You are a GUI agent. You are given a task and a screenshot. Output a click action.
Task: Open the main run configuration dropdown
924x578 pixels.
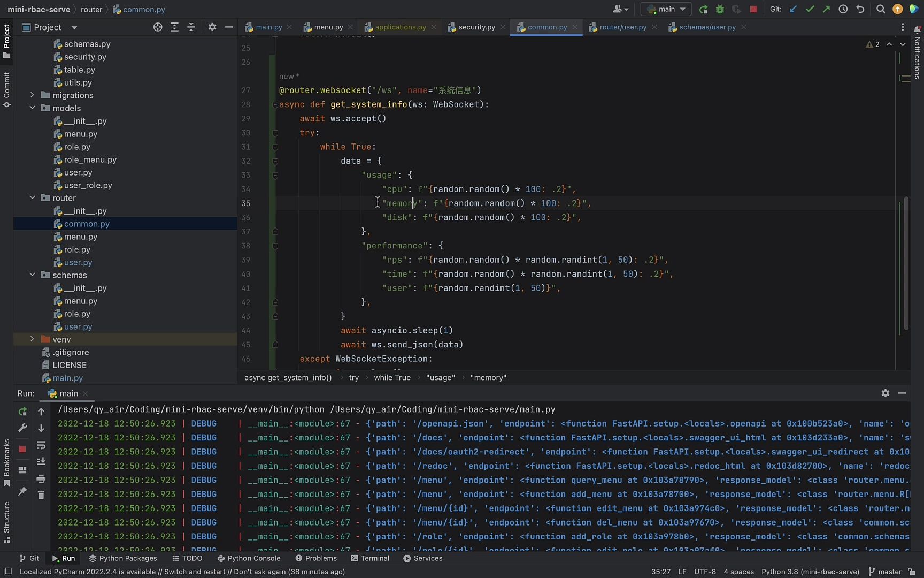point(666,9)
